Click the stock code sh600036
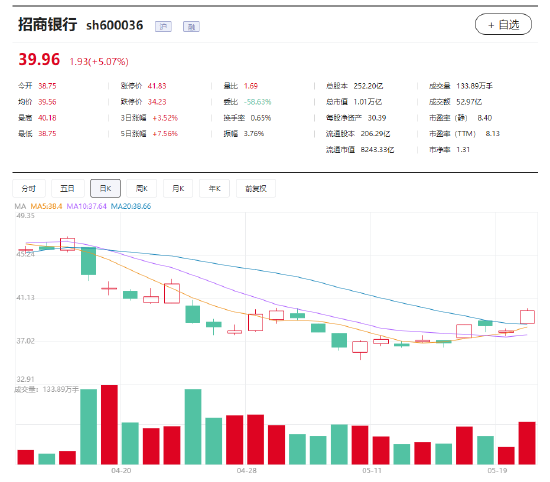 tap(114, 25)
